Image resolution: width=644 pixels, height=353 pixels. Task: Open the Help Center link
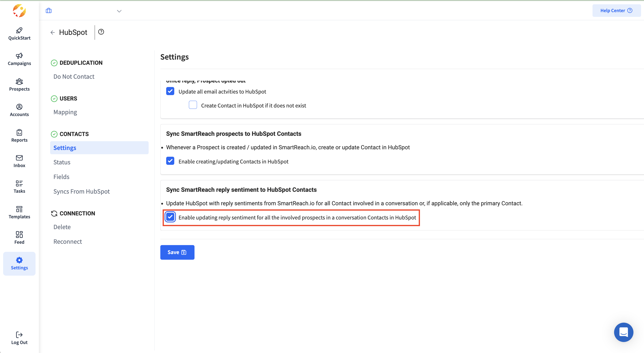[x=616, y=11]
